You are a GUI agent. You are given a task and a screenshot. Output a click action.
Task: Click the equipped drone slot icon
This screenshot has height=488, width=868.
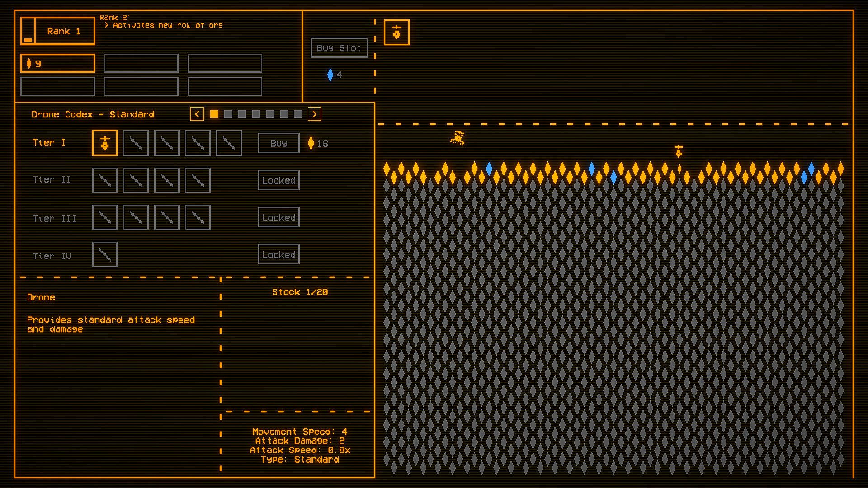click(x=396, y=32)
